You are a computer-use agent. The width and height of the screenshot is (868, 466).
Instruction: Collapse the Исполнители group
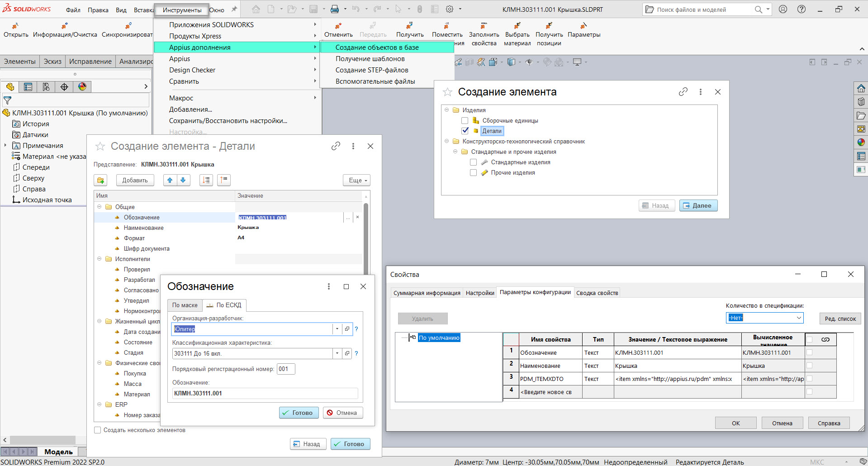coord(100,259)
